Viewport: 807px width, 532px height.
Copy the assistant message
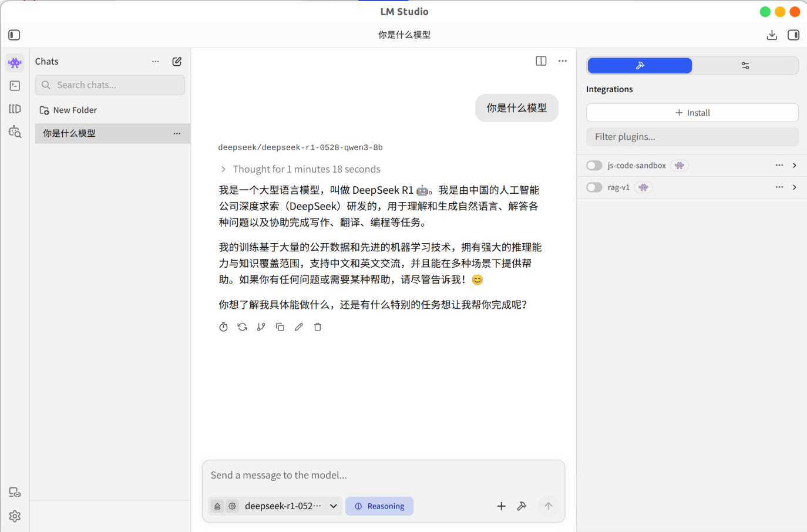[280, 327]
